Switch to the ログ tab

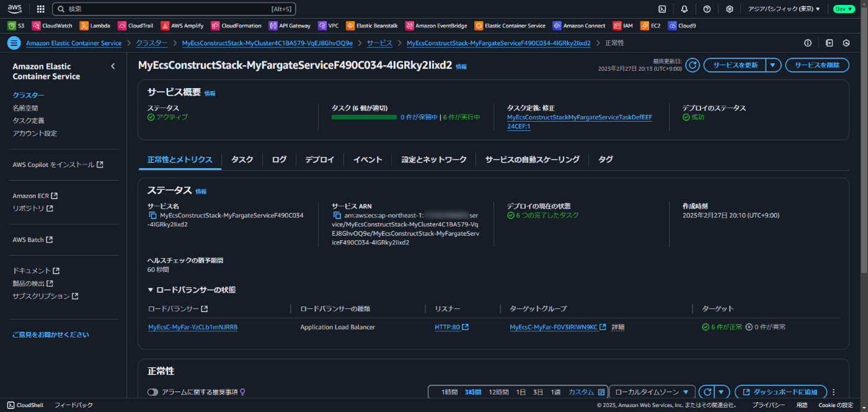coord(279,159)
